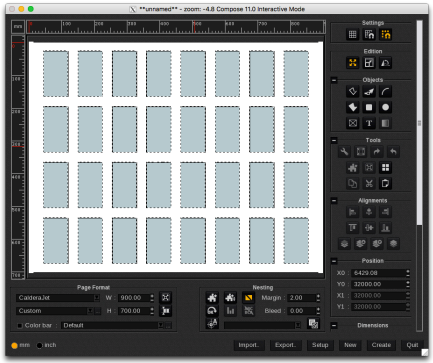Click the Quit button

point(412,345)
